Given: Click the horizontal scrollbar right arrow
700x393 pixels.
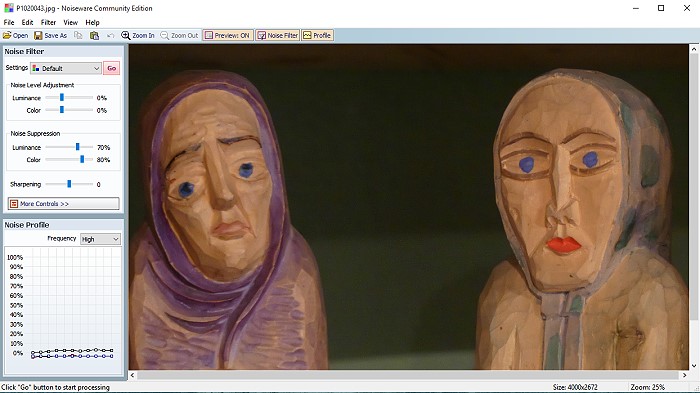Looking at the screenshot, I should pos(684,375).
